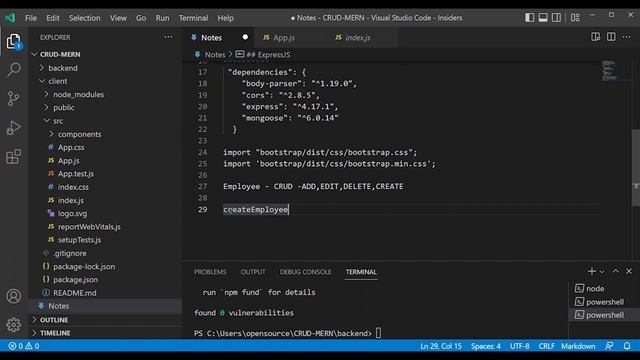Toggle primary side bar layout icon
The width and height of the screenshot is (640, 360).
[529, 18]
